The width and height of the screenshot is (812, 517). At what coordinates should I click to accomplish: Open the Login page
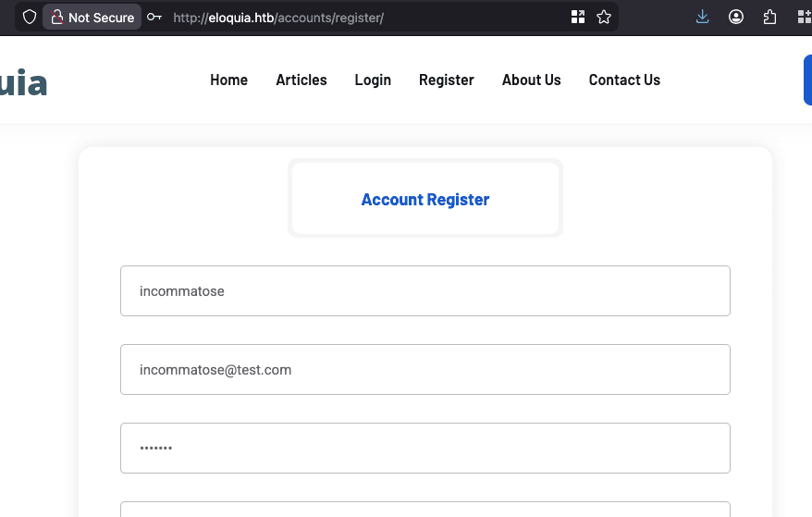pos(373,80)
